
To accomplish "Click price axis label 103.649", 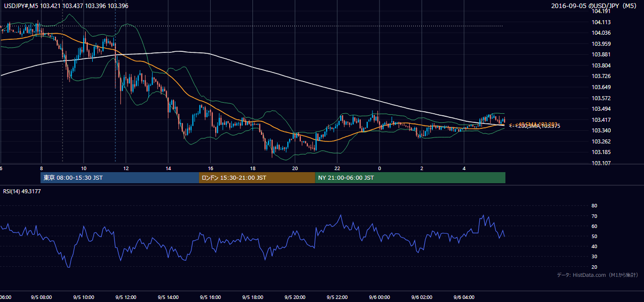I will (x=602, y=87).
